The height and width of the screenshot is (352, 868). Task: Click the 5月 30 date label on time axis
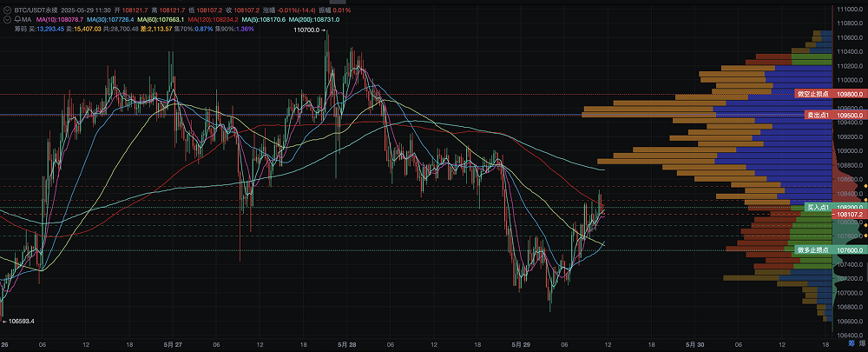click(x=694, y=344)
